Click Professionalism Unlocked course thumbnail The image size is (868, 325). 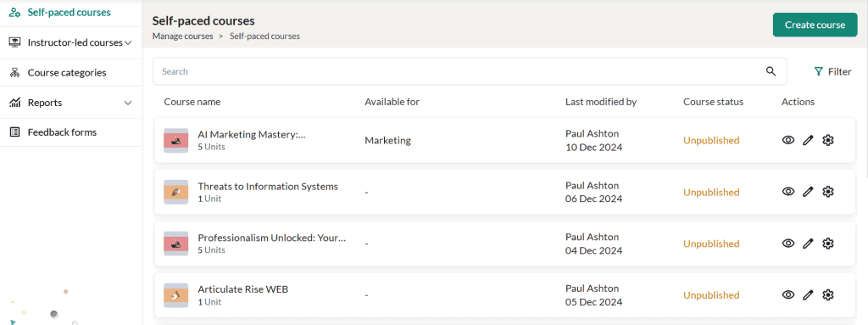176,244
